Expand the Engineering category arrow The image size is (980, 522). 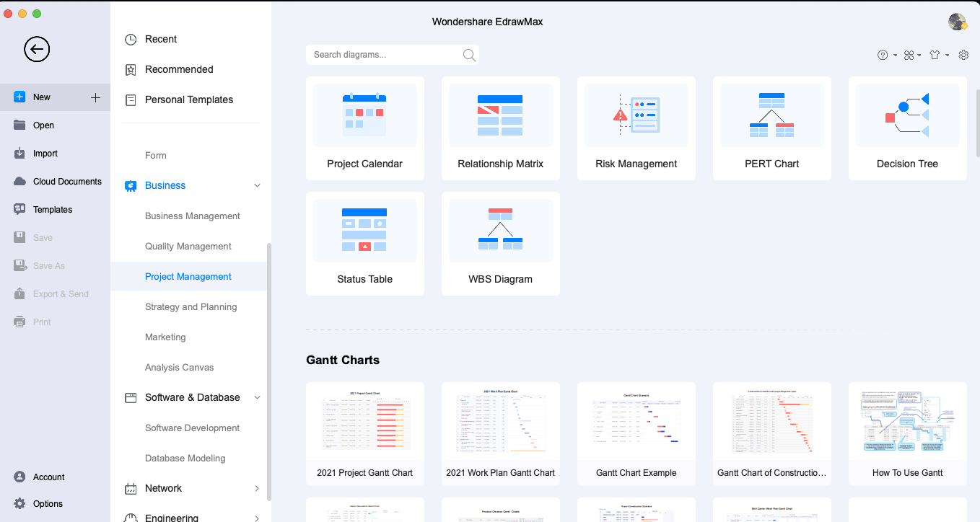257,518
